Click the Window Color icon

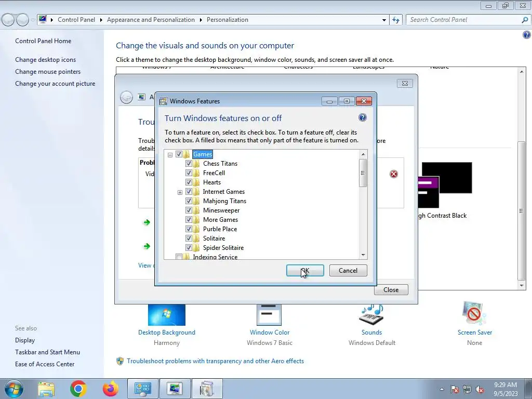pyautogui.click(x=269, y=315)
